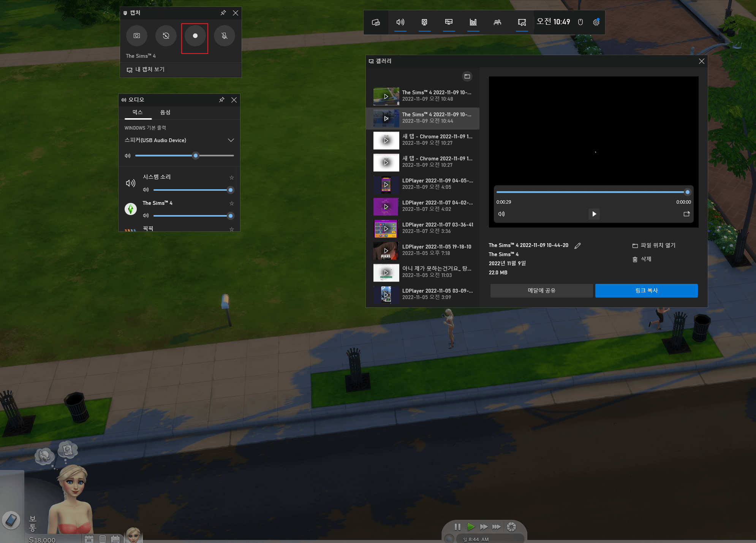Viewport: 756px width, 543px height.
Task: Expand the speaker USB Audio Device dropdown
Action: [x=231, y=140]
